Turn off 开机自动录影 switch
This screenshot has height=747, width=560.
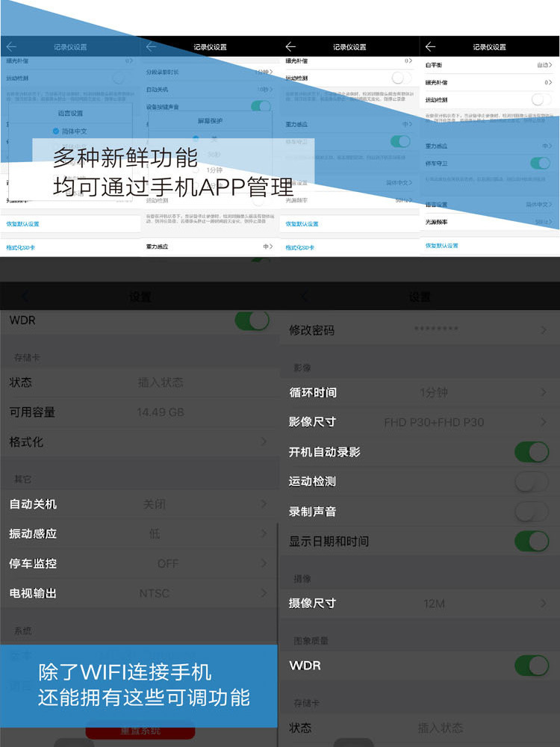tap(532, 452)
